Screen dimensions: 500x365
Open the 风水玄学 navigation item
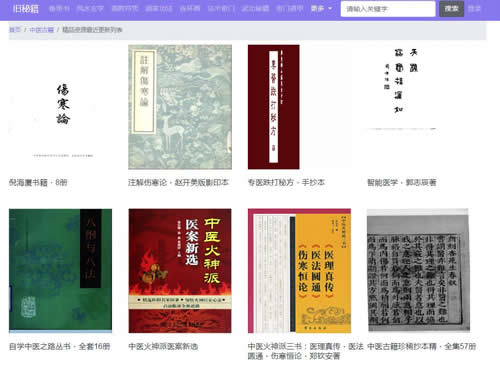pos(90,9)
